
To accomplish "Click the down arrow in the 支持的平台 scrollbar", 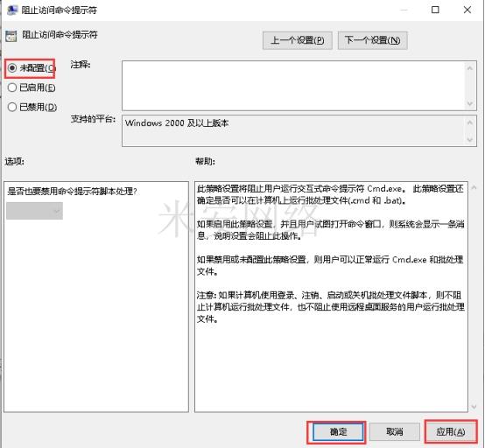I will tap(470, 140).
